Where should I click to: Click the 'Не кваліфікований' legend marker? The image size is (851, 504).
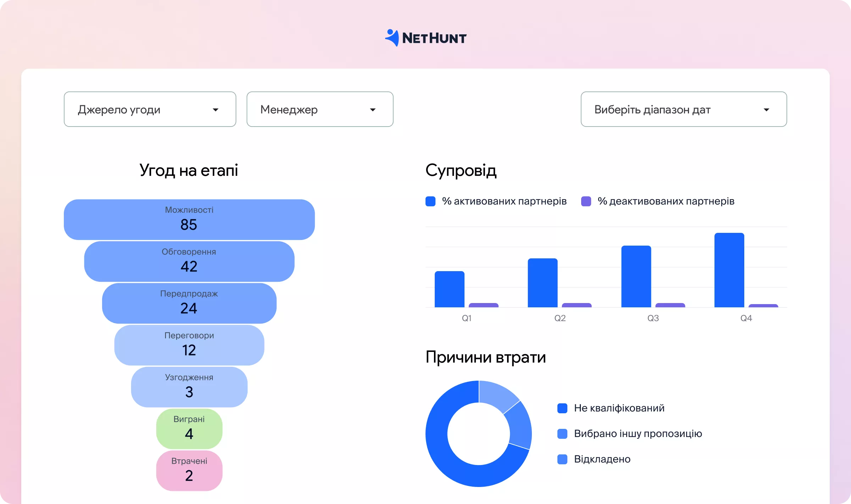click(x=562, y=408)
